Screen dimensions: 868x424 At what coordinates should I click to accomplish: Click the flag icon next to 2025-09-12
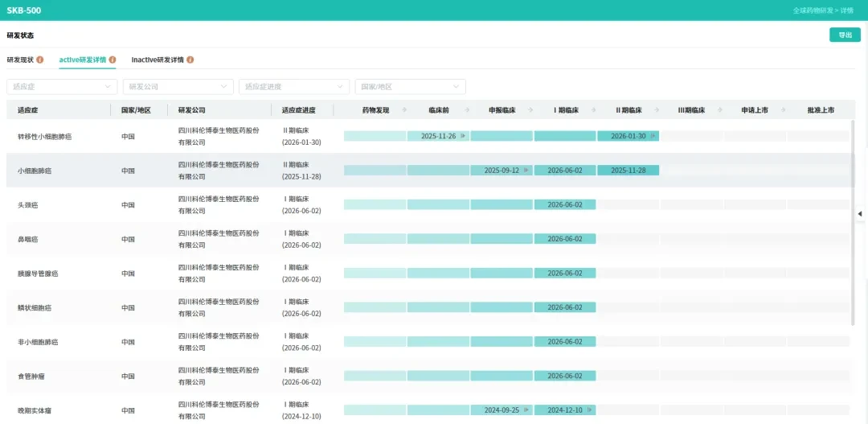(x=526, y=170)
